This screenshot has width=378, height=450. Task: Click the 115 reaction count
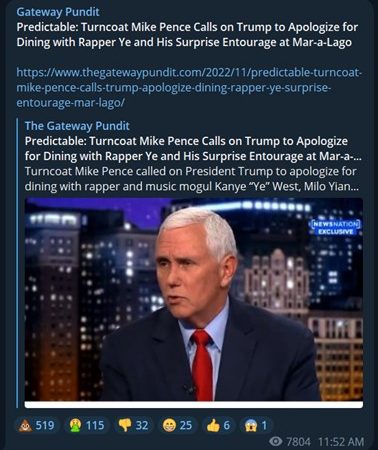pyautogui.click(x=95, y=425)
